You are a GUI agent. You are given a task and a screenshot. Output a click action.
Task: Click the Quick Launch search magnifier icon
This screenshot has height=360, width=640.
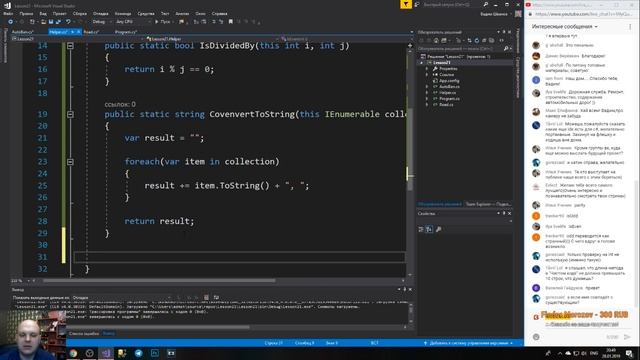485,4
